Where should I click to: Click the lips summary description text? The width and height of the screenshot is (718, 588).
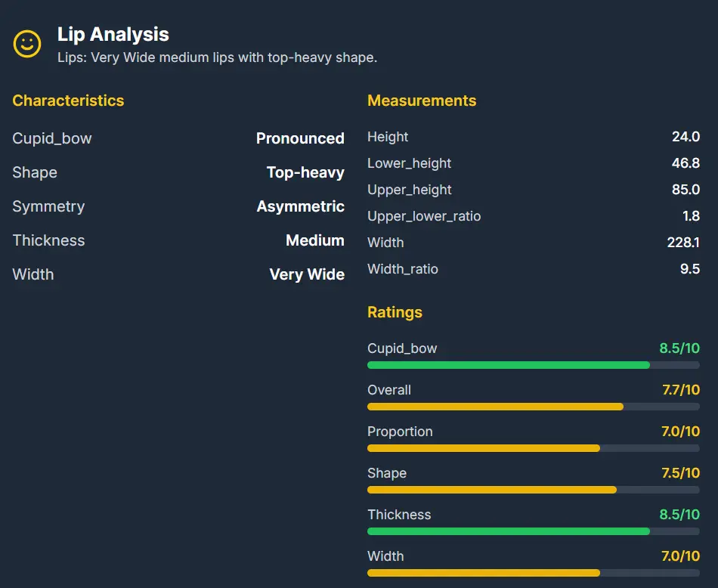coord(217,57)
